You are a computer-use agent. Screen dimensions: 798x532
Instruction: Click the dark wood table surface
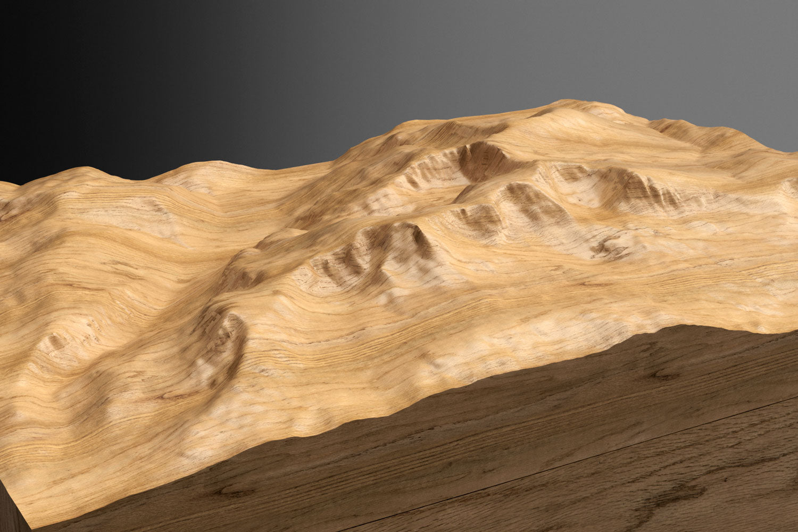532,452
